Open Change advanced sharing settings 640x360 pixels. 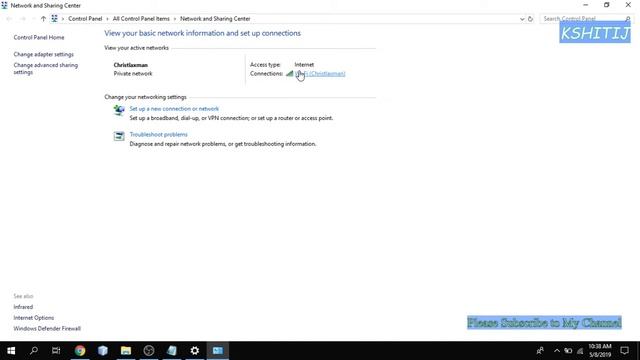click(45, 69)
